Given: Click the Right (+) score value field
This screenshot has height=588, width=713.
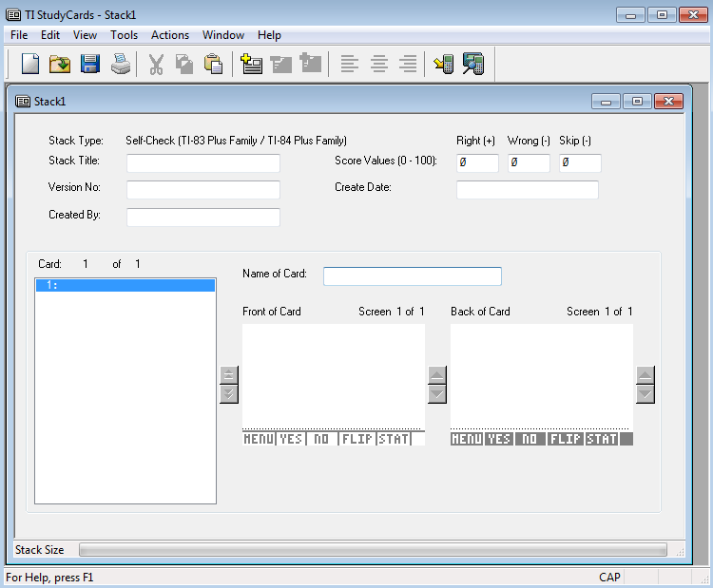Looking at the screenshot, I should (477, 163).
